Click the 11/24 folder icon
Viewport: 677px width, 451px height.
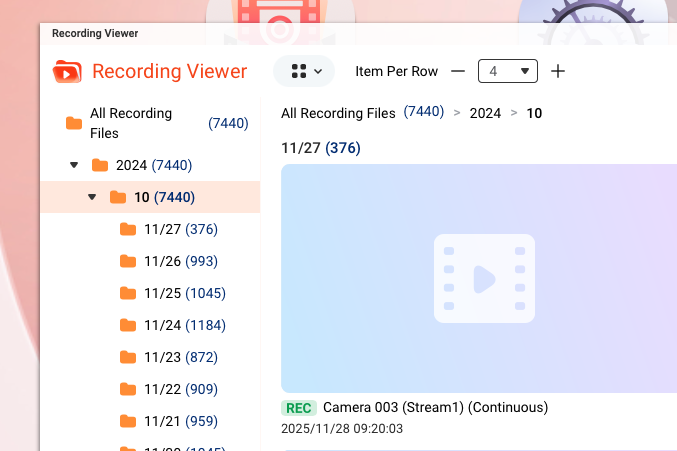point(127,325)
